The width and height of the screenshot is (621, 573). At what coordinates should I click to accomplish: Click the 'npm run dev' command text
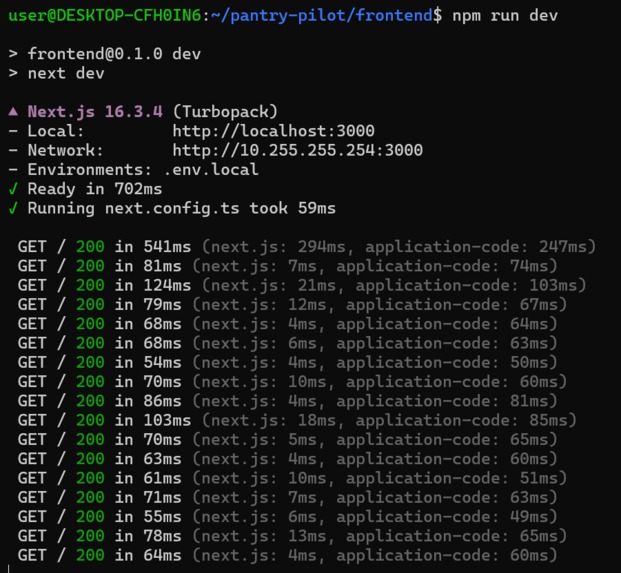[505, 16]
